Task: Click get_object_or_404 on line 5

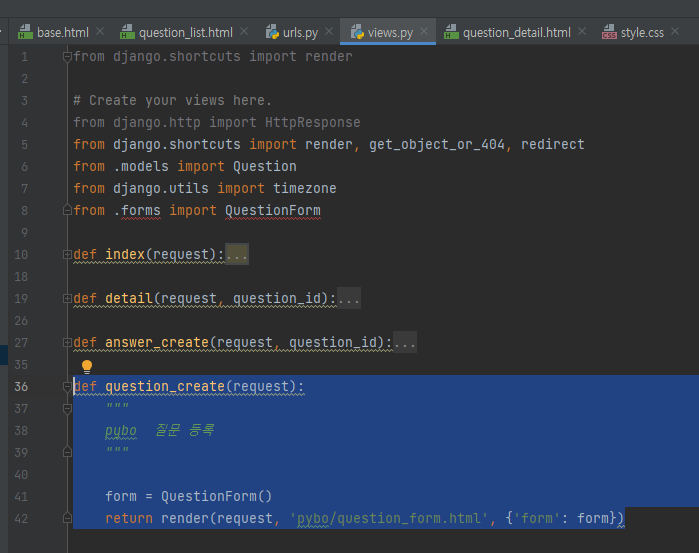Action: [437, 144]
